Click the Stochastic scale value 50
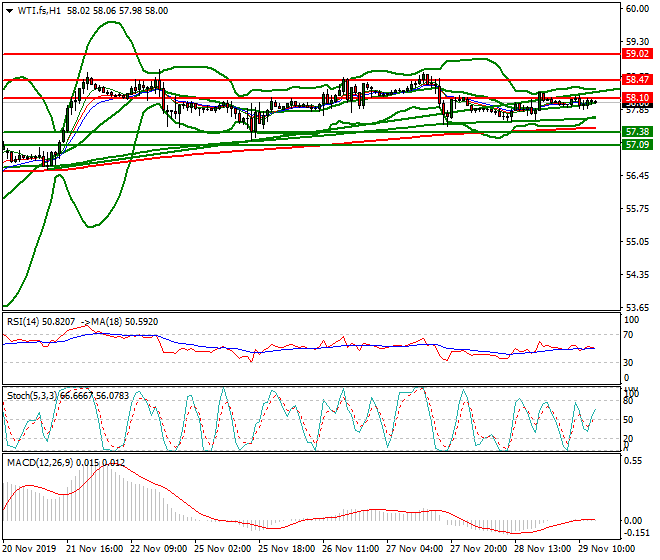This screenshot has height=560, width=660. click(x=628, y=420)
